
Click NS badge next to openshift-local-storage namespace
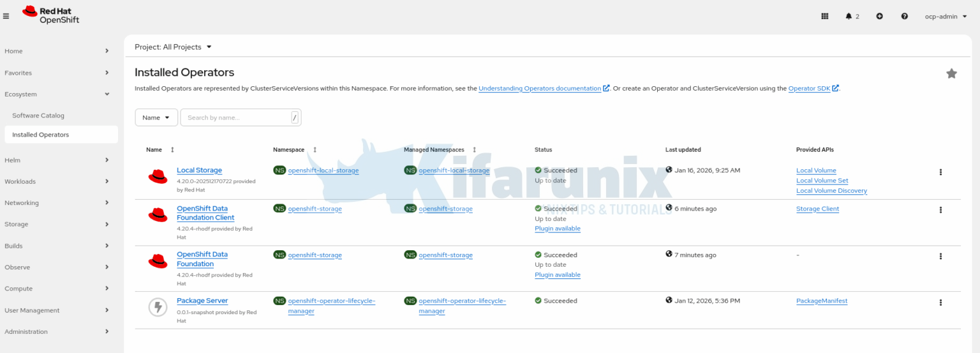click(x=279, y=170)
